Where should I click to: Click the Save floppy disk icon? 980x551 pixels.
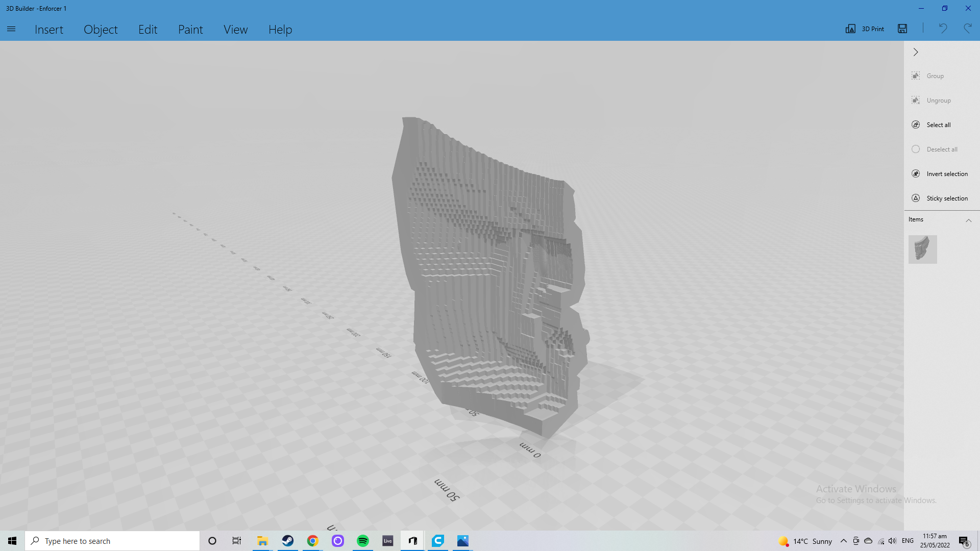[x=902, y=29]
